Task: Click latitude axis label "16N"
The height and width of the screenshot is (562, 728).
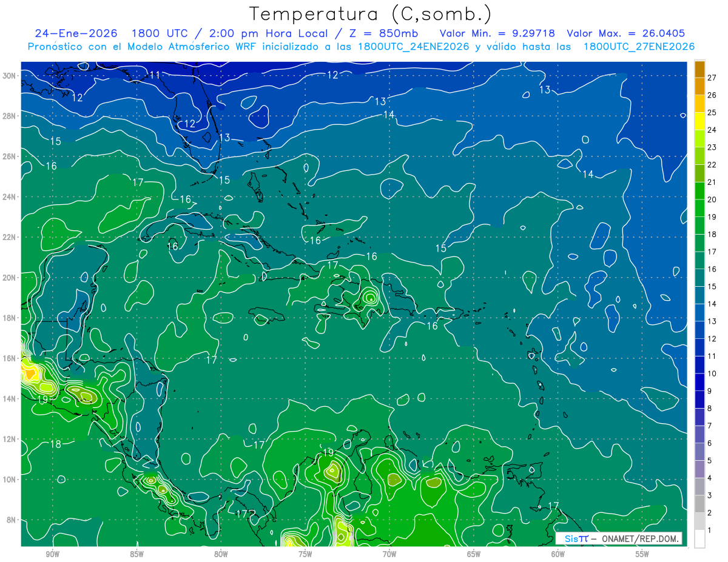Action: click(10, 358)
